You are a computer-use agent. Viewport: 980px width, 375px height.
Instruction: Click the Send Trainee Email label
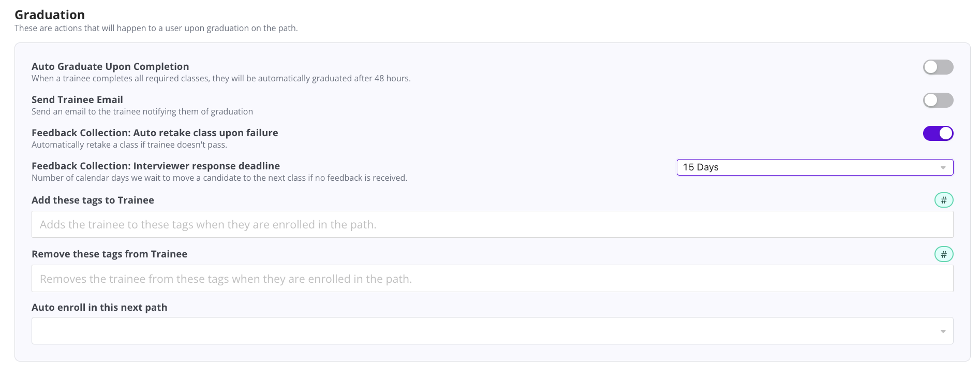[77, 100]
